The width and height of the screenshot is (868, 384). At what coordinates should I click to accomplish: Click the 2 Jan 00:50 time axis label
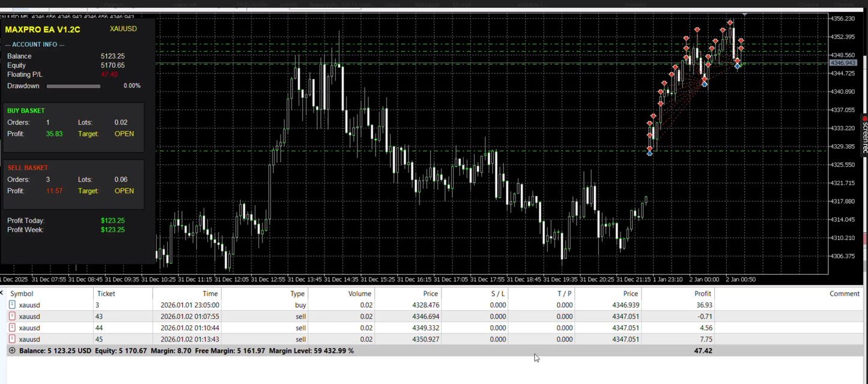[739, 279]
